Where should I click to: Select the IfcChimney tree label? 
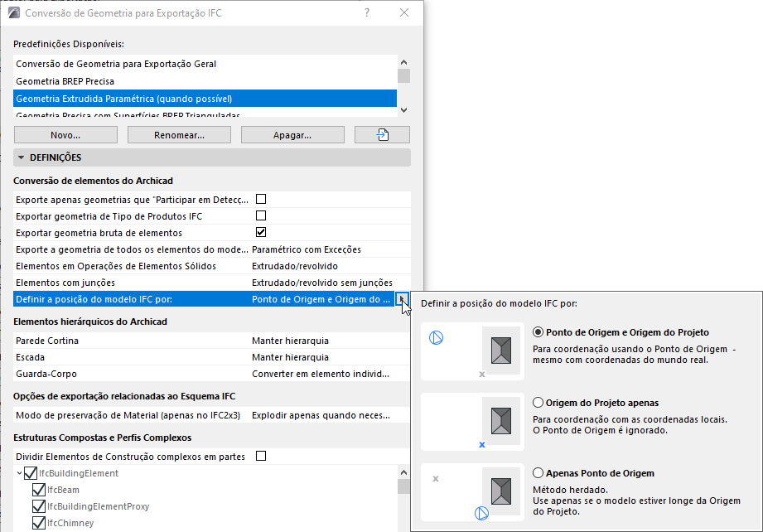(x=70, y=523)
